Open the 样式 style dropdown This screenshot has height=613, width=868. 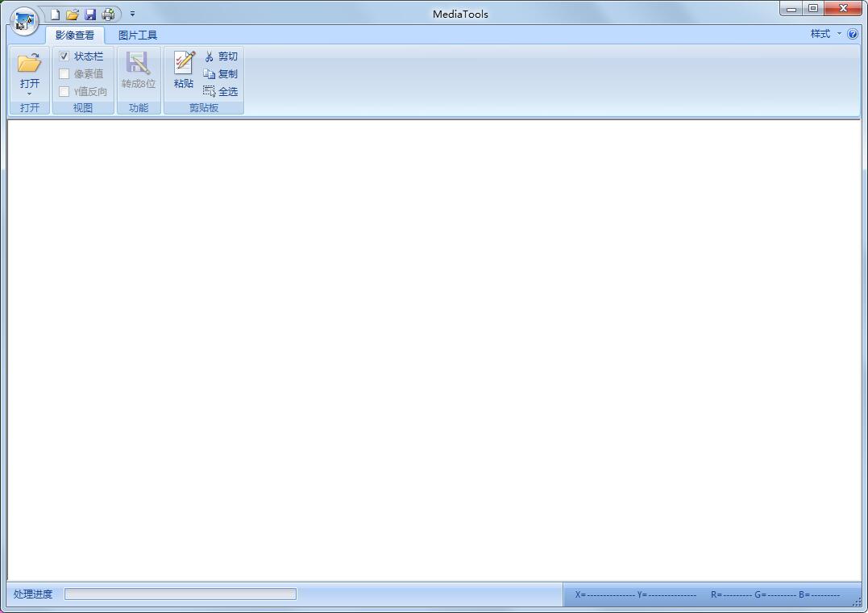click(826, 34)
